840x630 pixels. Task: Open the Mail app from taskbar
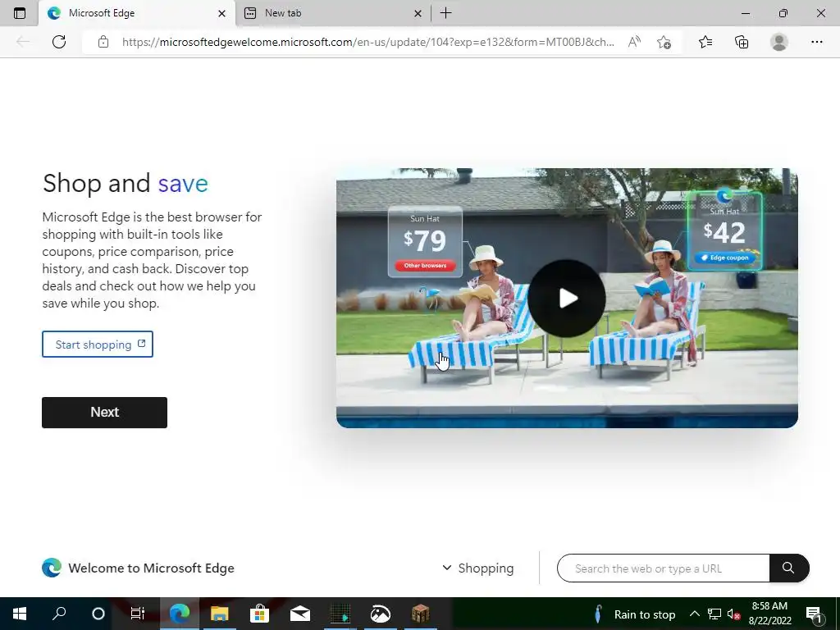coord(300,614)
